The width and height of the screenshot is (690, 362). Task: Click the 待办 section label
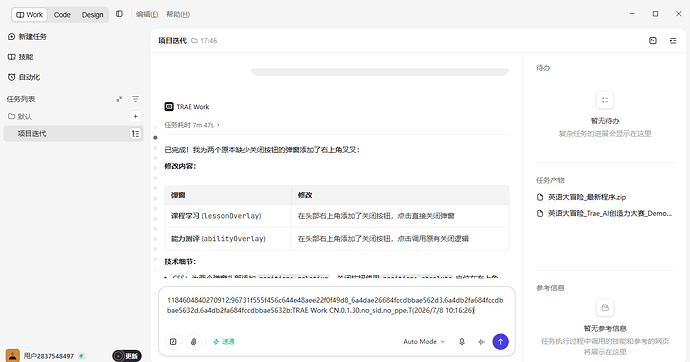pos(543,68)
